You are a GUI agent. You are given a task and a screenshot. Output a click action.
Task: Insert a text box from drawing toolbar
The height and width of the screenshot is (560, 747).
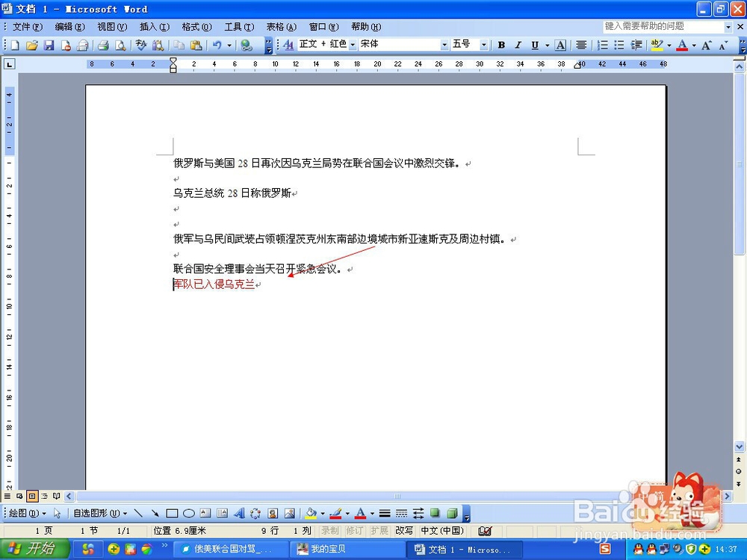click(205, 514)
